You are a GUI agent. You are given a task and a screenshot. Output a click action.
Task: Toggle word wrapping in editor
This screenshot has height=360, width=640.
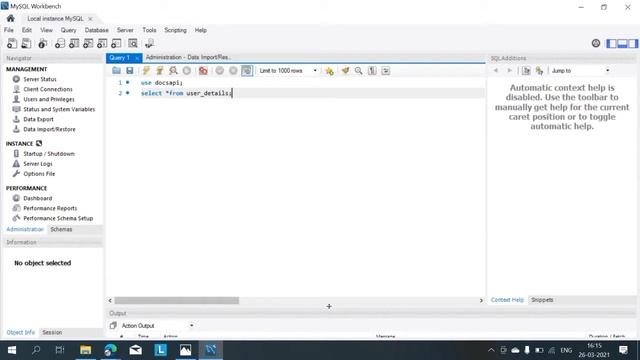pos(386,71)
